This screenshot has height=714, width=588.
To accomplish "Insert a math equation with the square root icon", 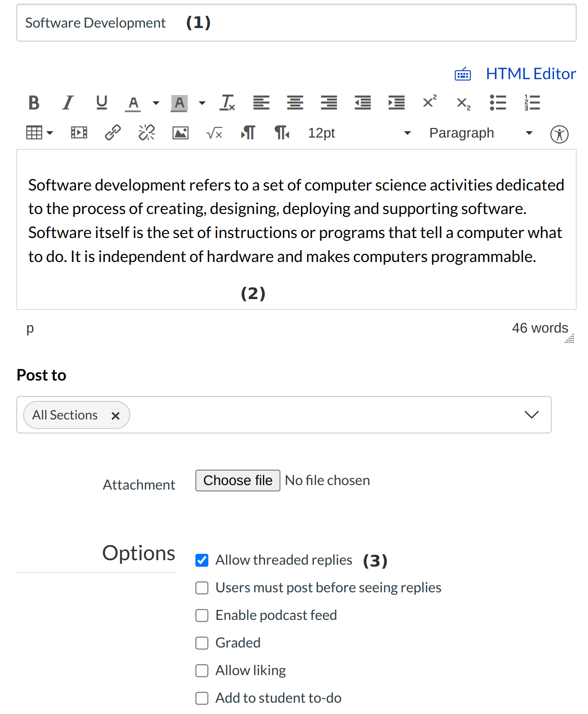I will [x=214, y=133].
